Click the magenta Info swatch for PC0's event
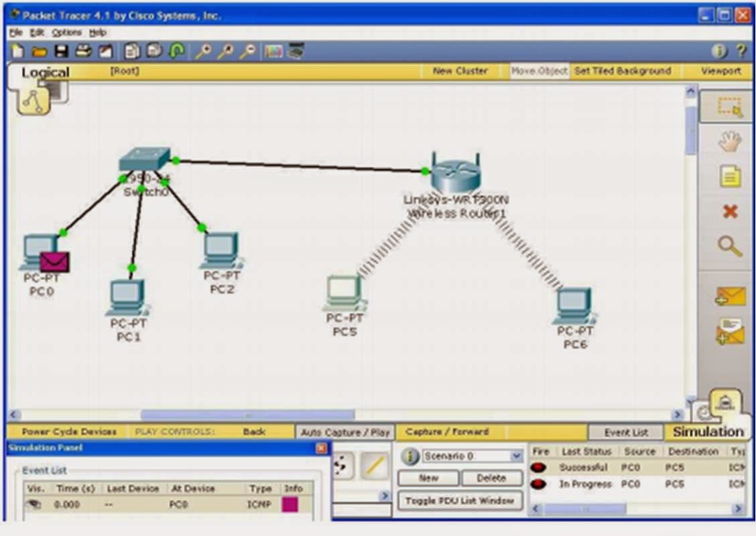Screen dimensions: 756x536 pos(290,505)
